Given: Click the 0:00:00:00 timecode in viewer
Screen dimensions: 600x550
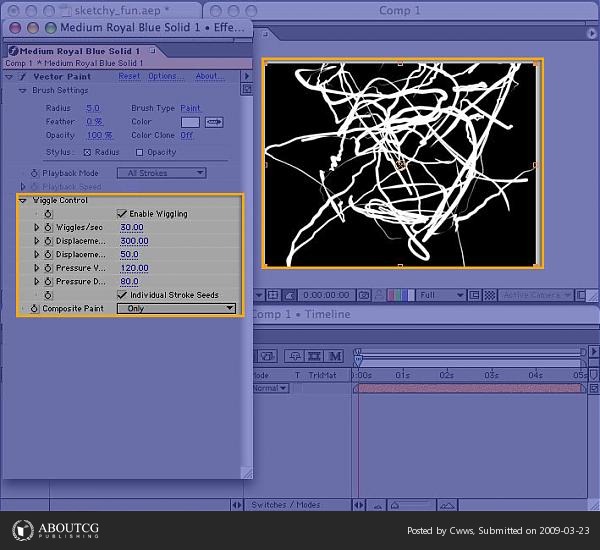Looking at the screenshot, I should (x=326, y=295).
